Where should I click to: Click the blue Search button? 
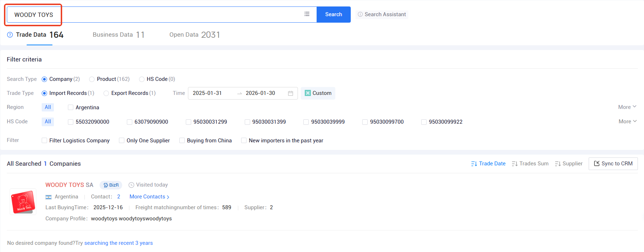[x=333, y=14]
